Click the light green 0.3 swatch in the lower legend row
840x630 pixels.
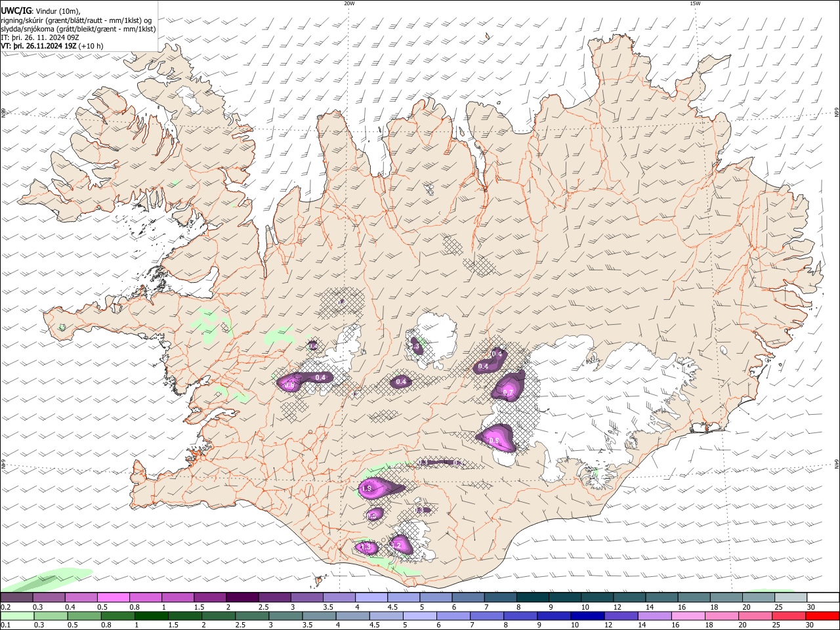51,616
